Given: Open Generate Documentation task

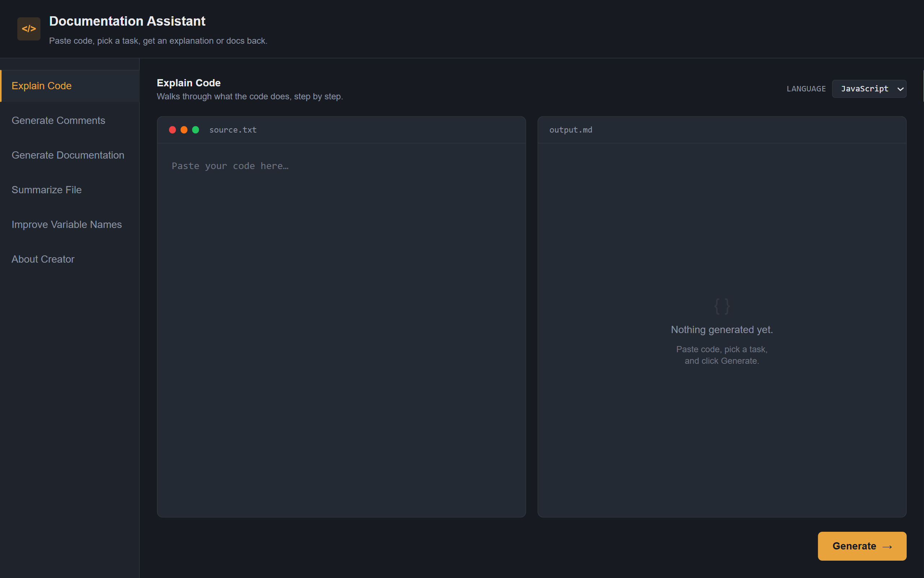Looking at the screenshot, I should tap(70, 155).
